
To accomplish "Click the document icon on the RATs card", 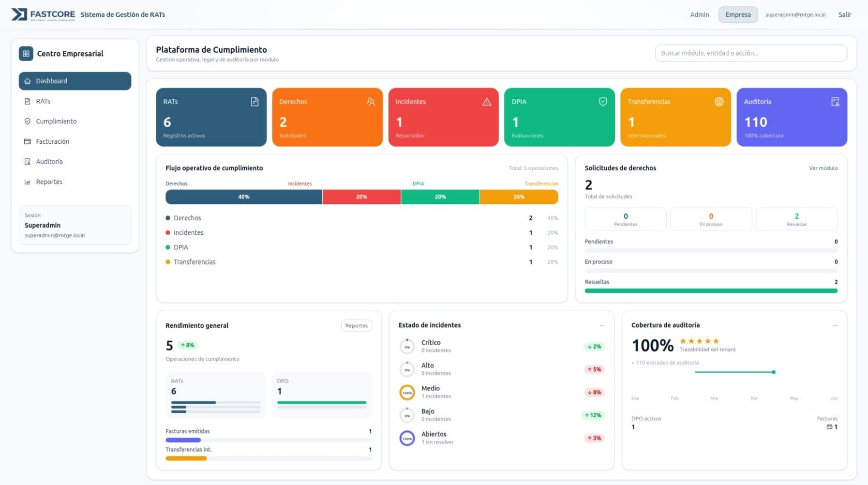I will pos(254,102).
